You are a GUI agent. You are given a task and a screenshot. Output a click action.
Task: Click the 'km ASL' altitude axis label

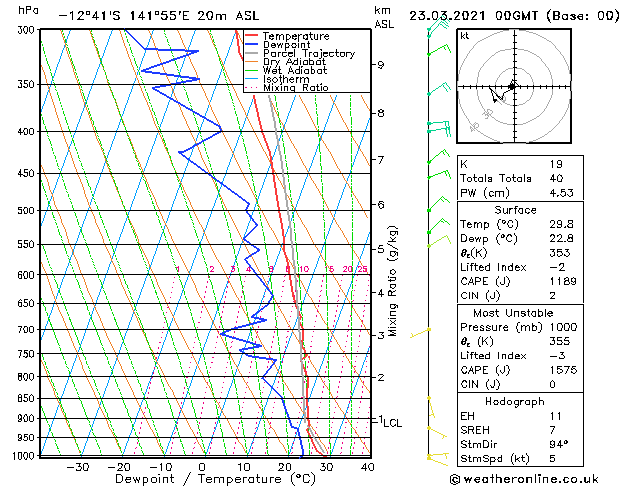tap(384, 17)
